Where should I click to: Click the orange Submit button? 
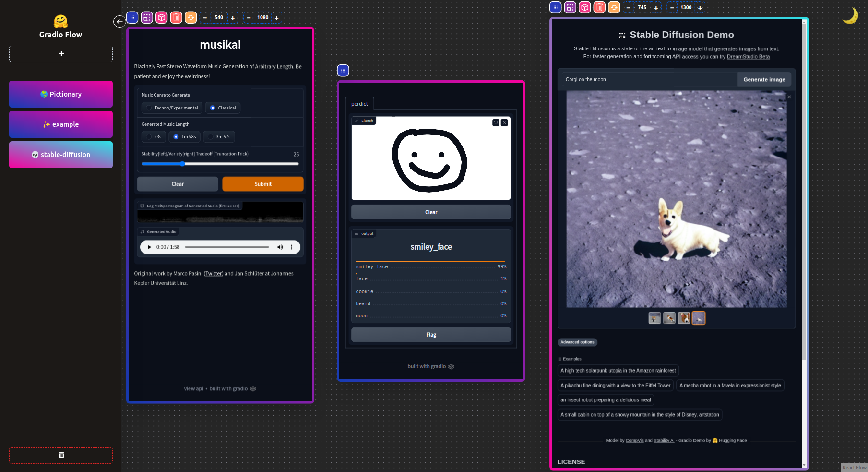(263, 184)
